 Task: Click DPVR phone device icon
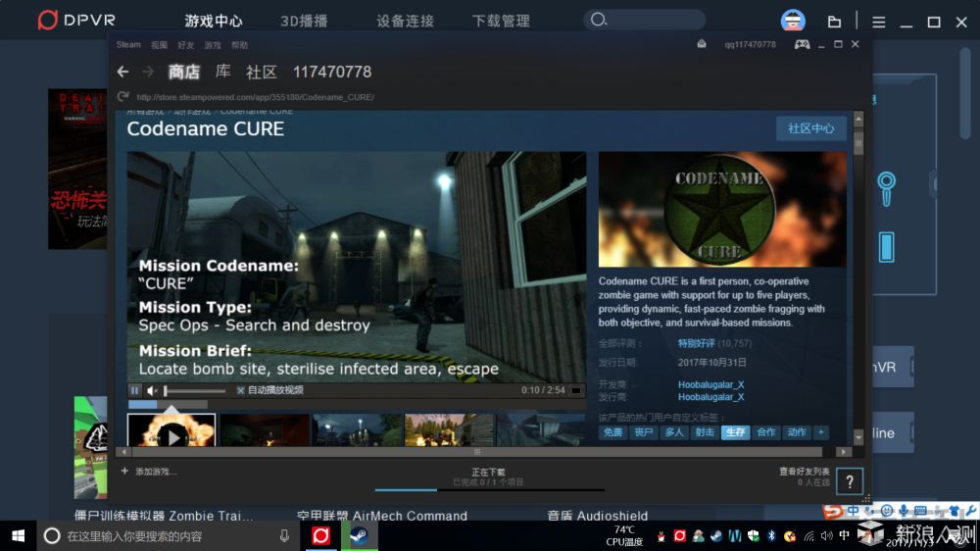coord(886,247)
